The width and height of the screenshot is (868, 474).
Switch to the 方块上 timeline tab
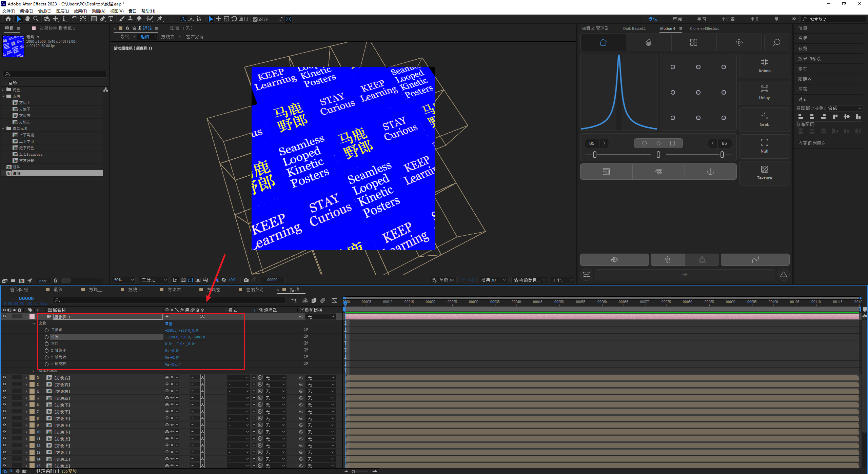[95, 290]
